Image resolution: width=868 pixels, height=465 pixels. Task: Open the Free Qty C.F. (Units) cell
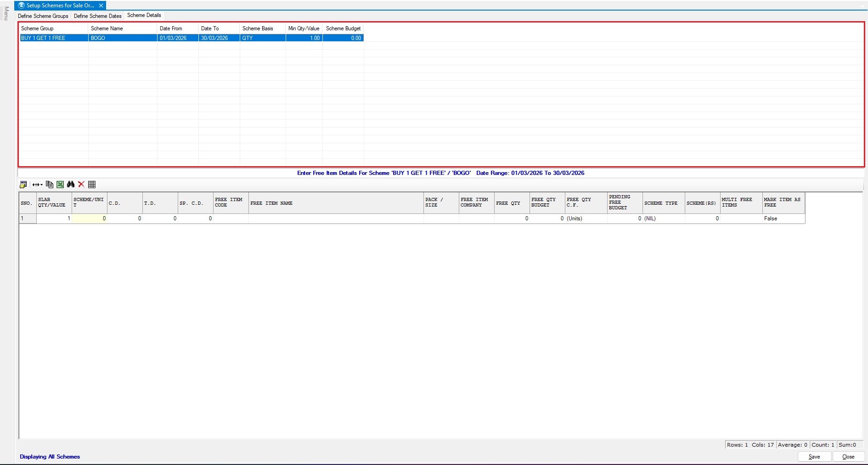pyautogui.click(x=586, y=218)
